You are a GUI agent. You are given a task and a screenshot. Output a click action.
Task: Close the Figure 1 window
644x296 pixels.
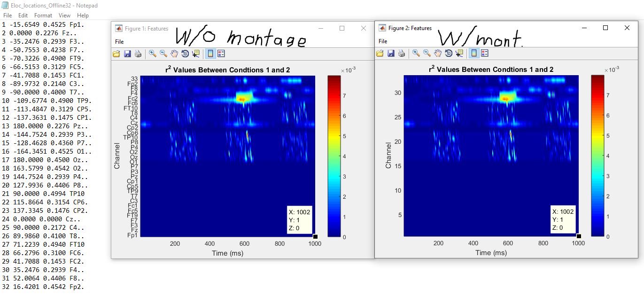tap(363, 28)
